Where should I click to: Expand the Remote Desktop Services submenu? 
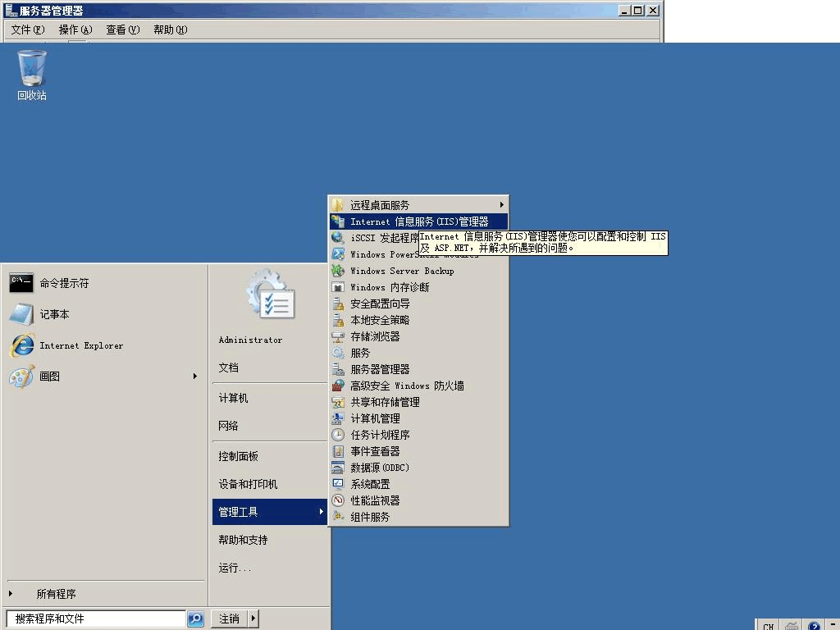[501, 205]
